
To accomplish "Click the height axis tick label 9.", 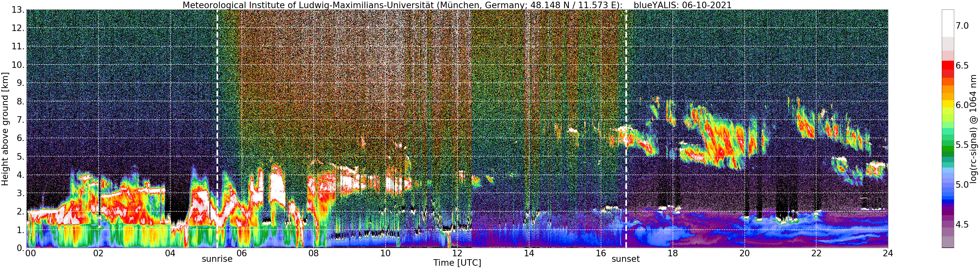I will pyautogui.click(x=21, y=83).
